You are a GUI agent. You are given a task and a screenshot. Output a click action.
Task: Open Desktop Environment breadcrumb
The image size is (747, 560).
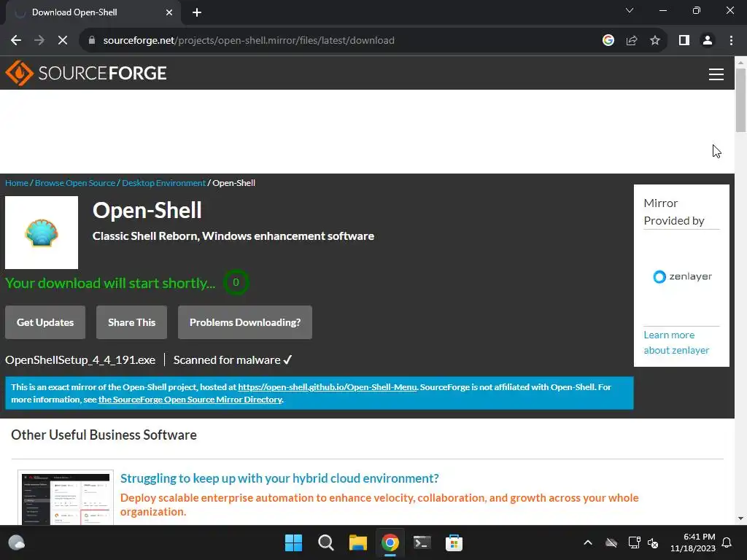click(164, 183)
